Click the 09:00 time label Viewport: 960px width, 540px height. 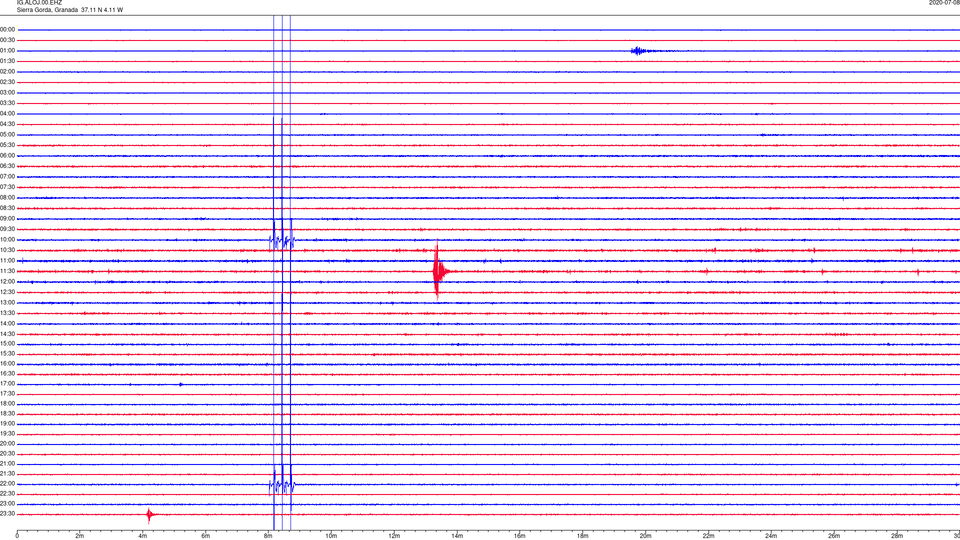[x=8, y=219]
